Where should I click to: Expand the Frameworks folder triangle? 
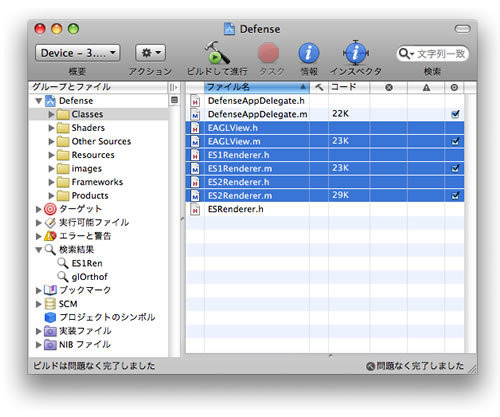[51, 182]
